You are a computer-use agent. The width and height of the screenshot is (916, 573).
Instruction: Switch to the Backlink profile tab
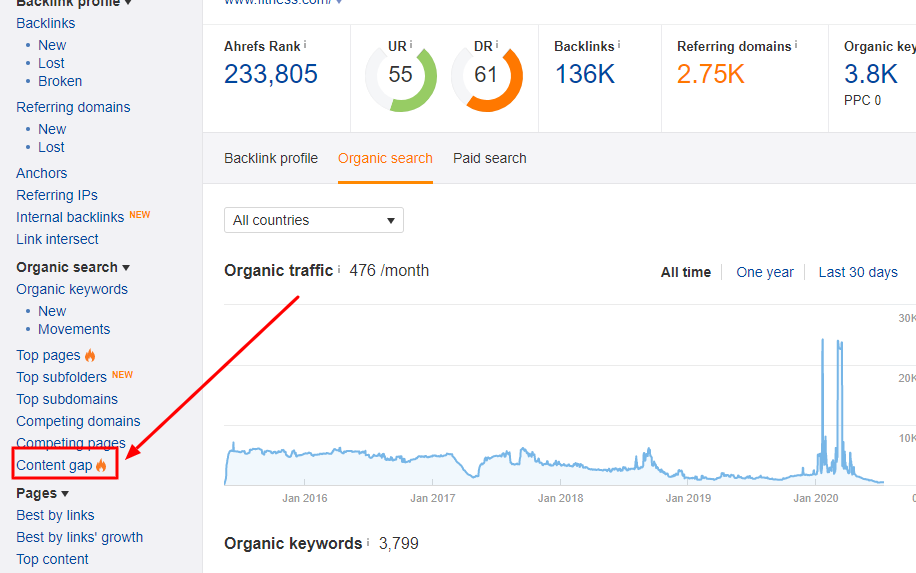271,158
